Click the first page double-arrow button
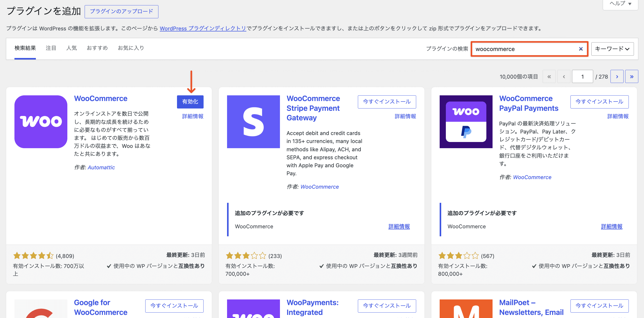The height and width of the screenshot is (318, 644). click(x=549, y=77)
